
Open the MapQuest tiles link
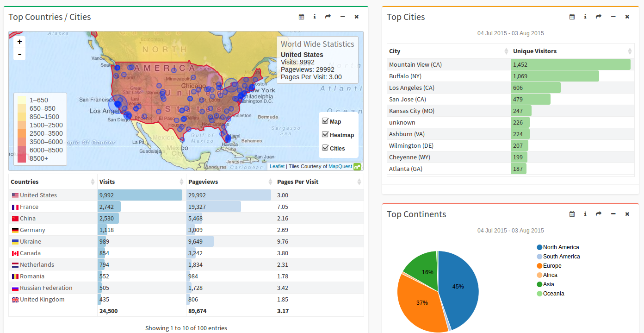coord(340,167)
